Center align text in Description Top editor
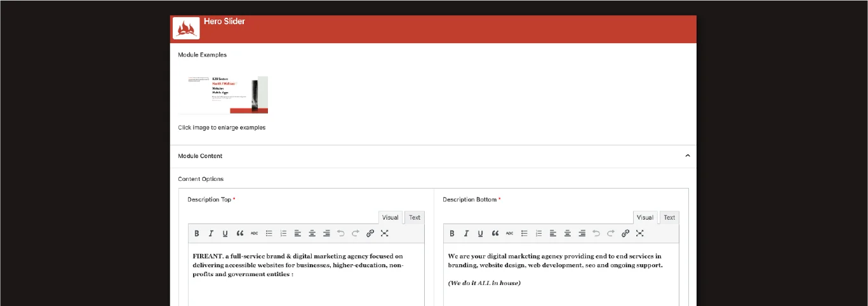Image resolution: width=868 pixels, height=306 pixels. point(312,234)
